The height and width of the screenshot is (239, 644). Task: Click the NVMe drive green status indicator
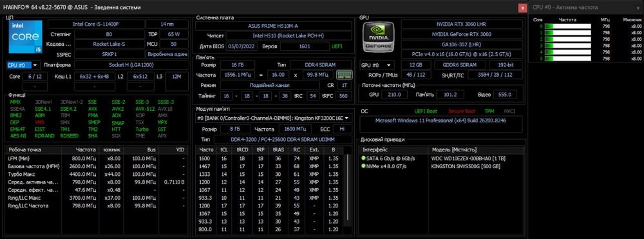363,166
